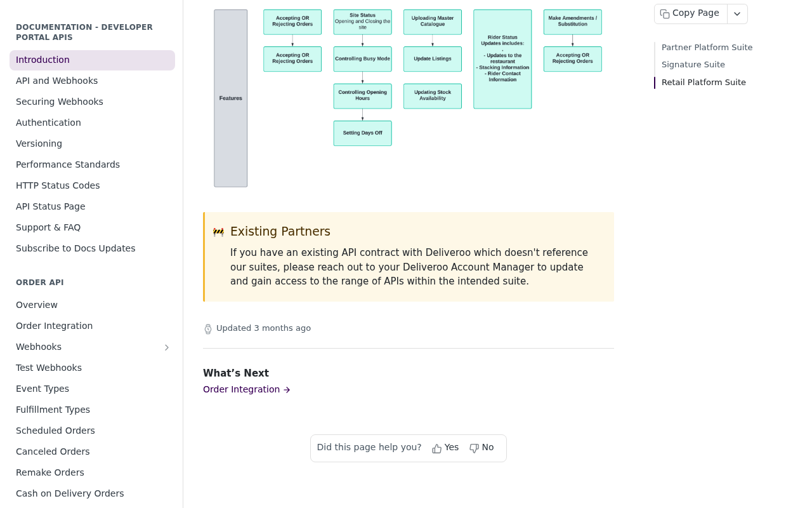Click the features diagram image
Viewport: 812px width, 508px height.
click(x=408, y=98)
